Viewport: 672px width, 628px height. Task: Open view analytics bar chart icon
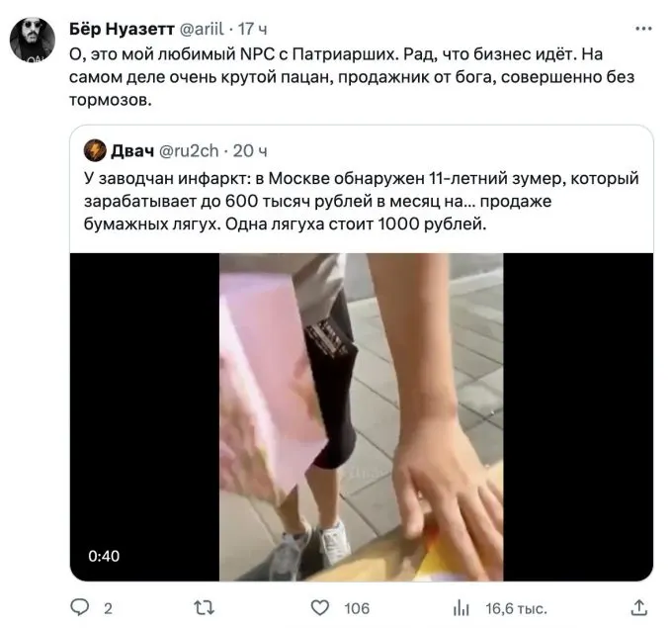[x=462, y=608]
